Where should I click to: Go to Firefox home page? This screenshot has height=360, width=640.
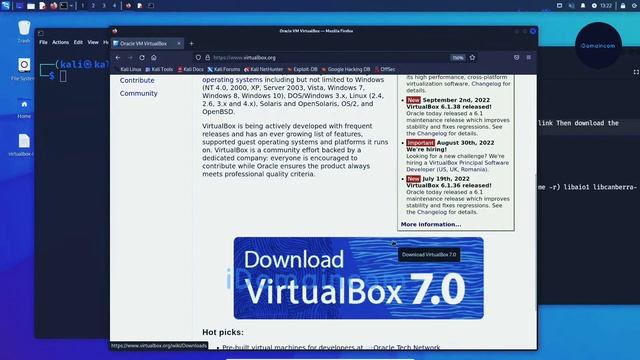click(154, 58)
